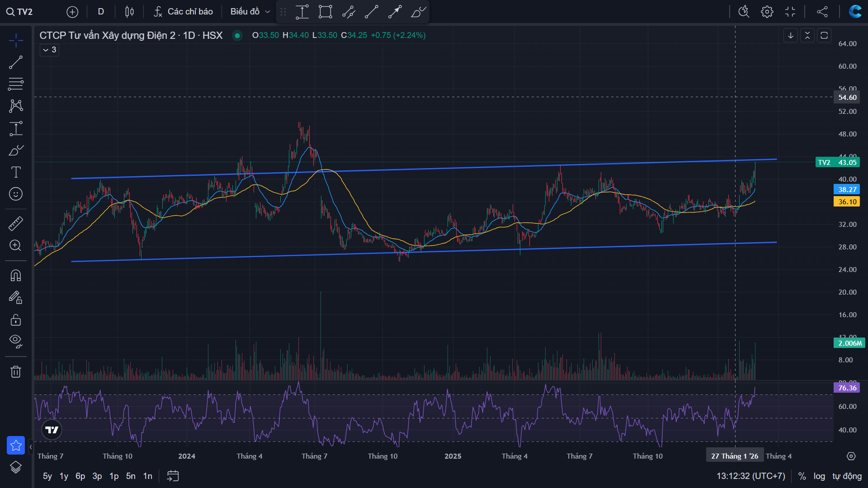
Task: Click the 5y range button
Action: click(47, 476)
